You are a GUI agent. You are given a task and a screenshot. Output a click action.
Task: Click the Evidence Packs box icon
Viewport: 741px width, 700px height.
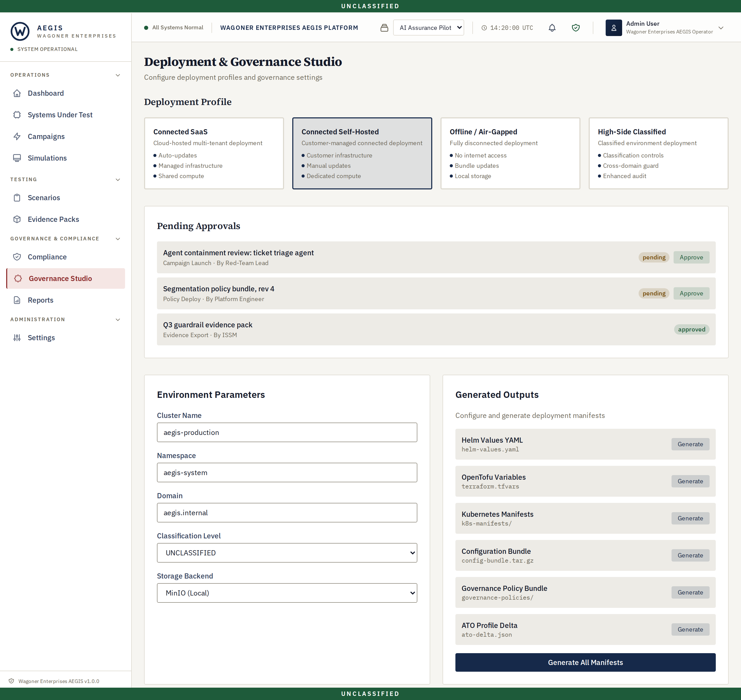coord(17,220)
